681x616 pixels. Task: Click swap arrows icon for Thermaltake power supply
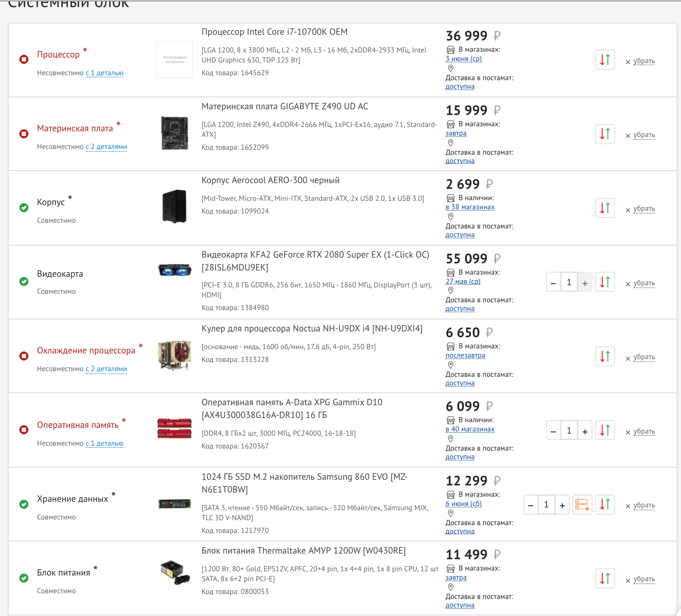(x=605, y=578)
